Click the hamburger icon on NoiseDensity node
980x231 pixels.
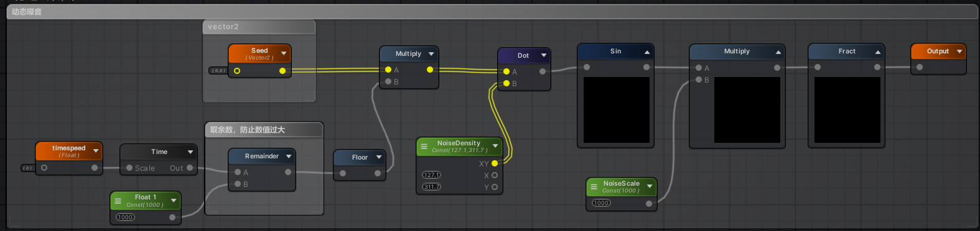coord(424,147)
